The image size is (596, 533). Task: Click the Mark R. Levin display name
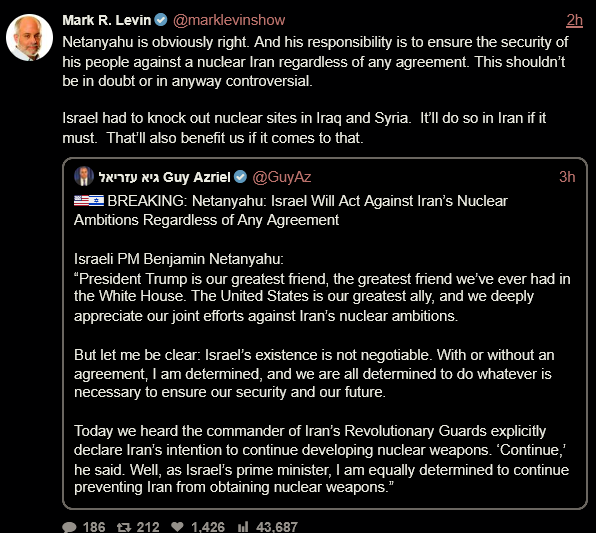click(107, 20)
